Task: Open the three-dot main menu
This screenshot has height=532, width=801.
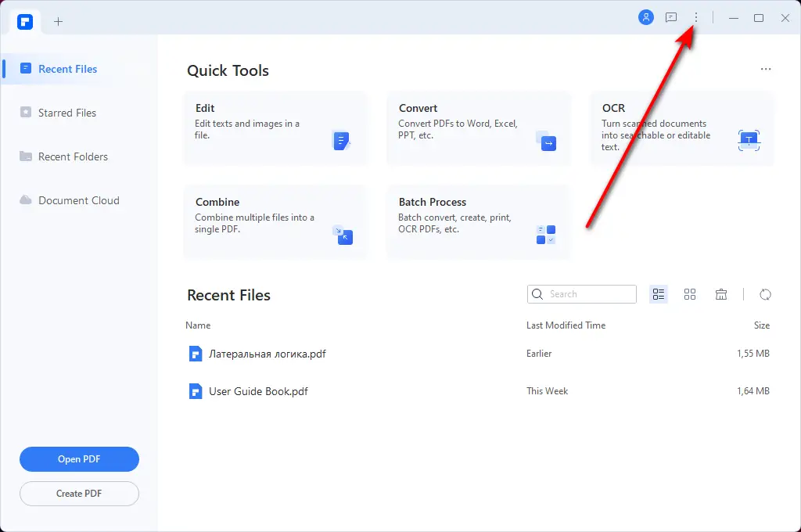Action: (696, 18)
